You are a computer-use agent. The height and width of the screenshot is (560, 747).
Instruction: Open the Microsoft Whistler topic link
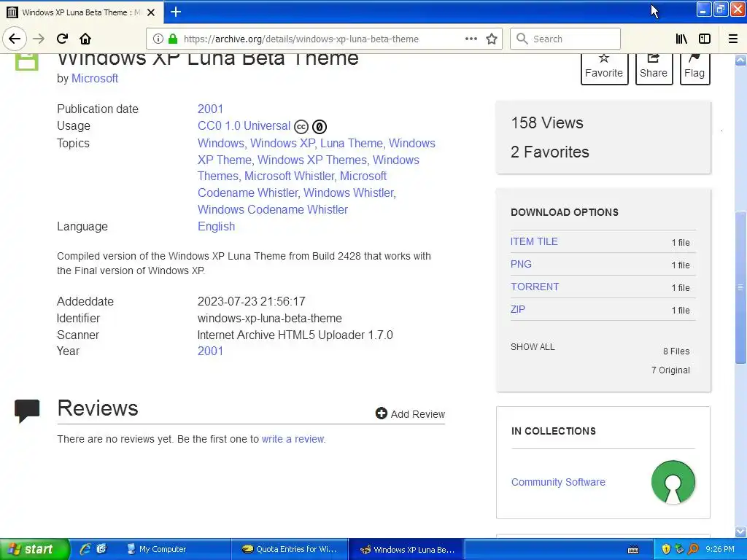tap(289, 176)
